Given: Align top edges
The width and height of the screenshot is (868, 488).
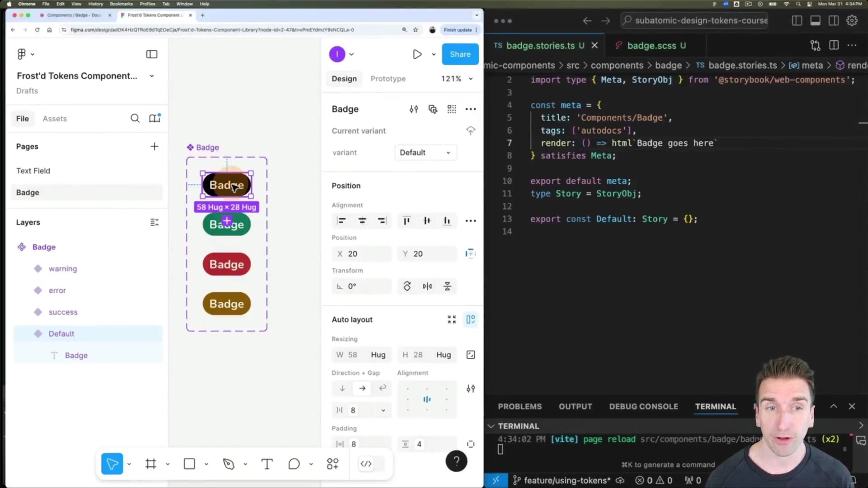Looking at the screenshot, I should click(407, 221).
